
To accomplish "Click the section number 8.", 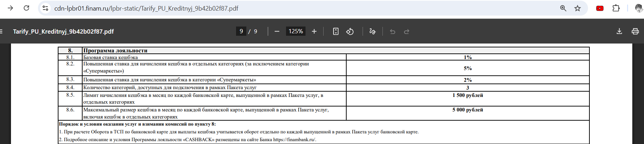I will pyautogui.click(x=70, y=51).
